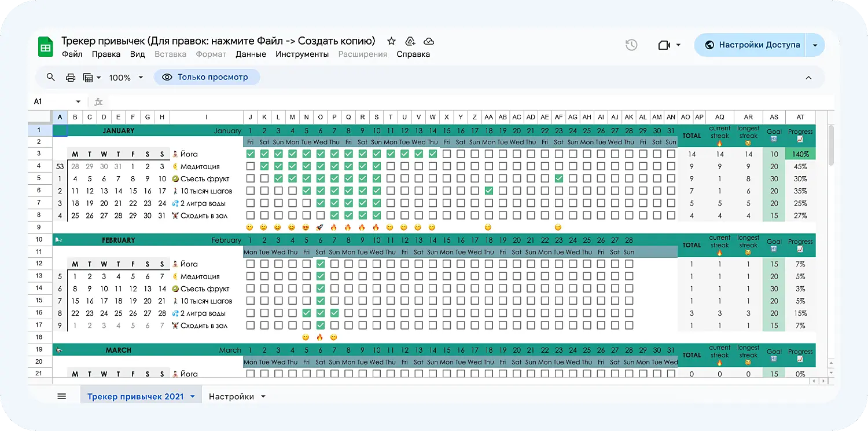868x431 pixels.
Task: Uncheck Йога checkbox for January 1
Action: [x=251, y=154]
